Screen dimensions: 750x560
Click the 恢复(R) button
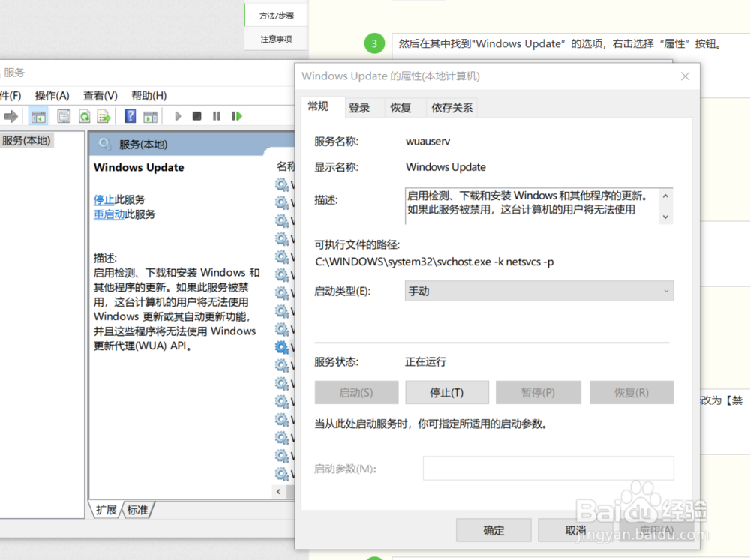pos(631,393)
